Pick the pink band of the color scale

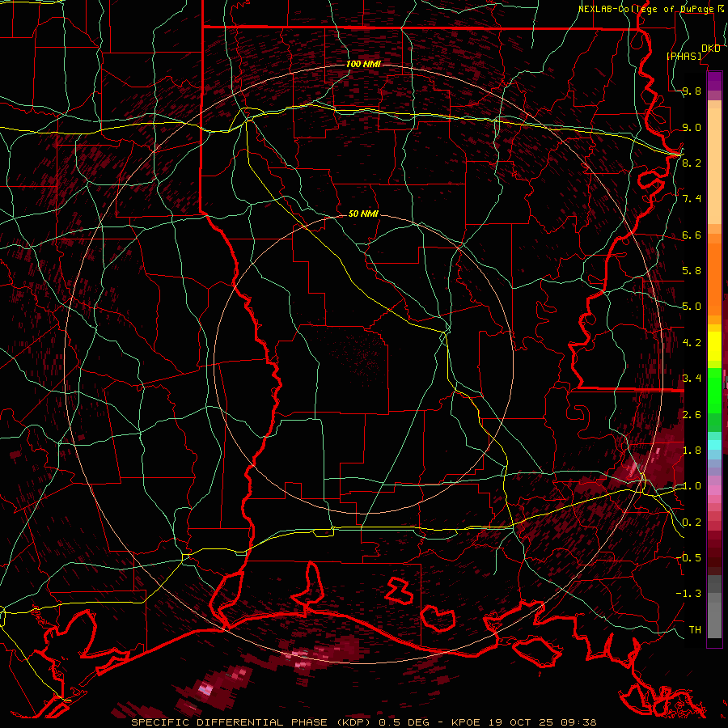(714, 490)
